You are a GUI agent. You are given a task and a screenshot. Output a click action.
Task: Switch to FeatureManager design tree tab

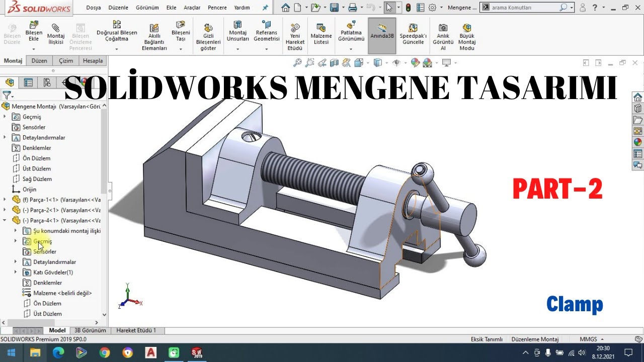coord(10,82)
